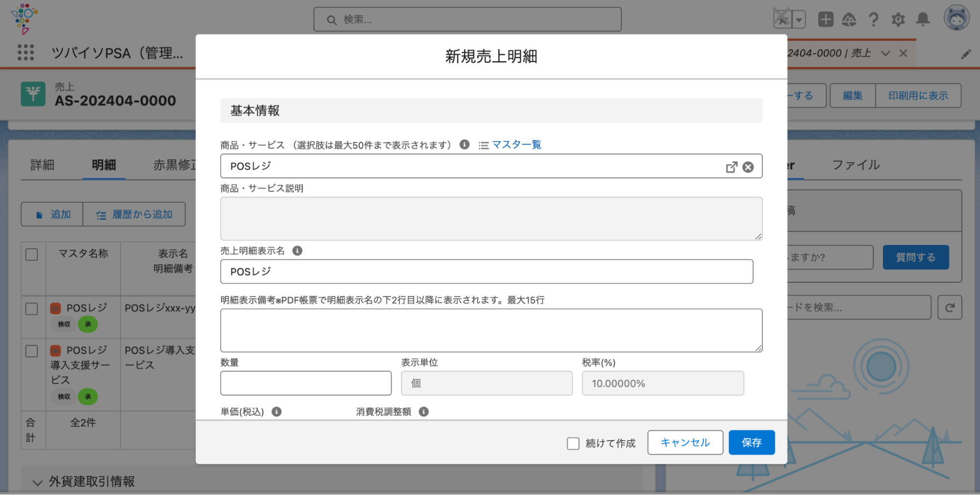Click the 履歴から追加 button
The image size is (980, 495).
tap(134, 214)
